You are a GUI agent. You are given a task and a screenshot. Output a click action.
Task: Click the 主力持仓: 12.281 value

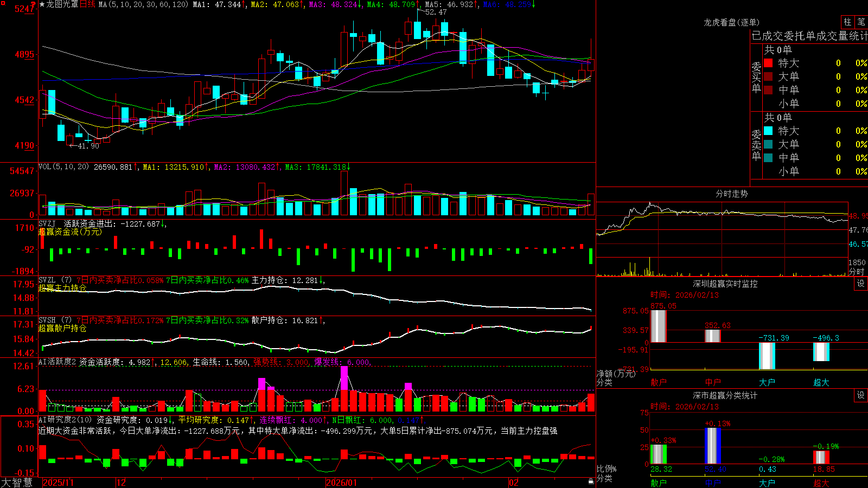click(x=285, y=280)
